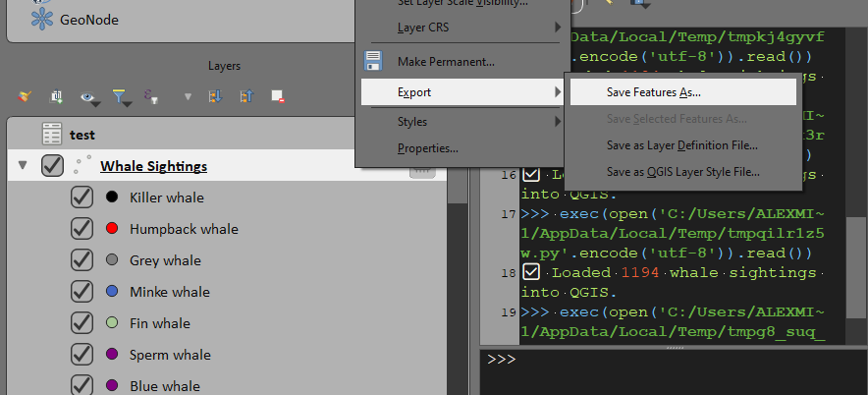Select Save as QGIS Layer Style File...

coord(683,172)
